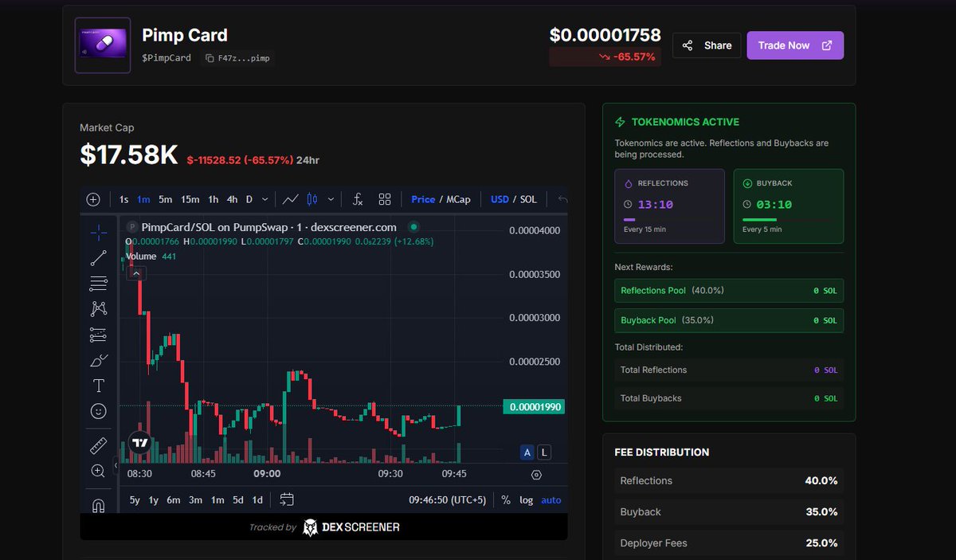Select the Trend Line drawing tool

(x=98, y=257)
